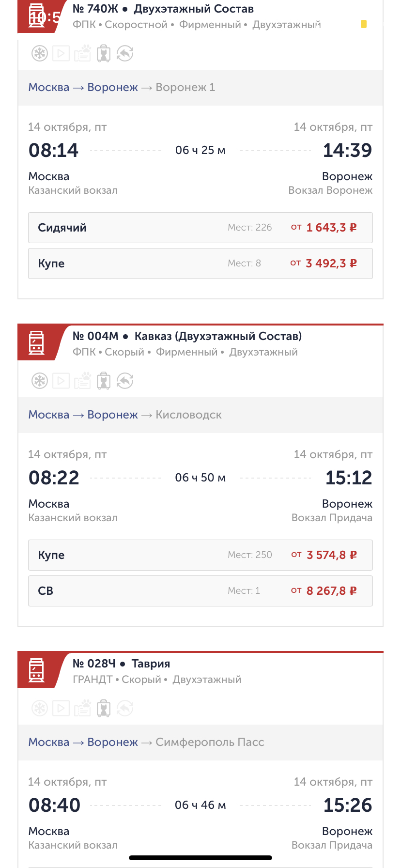Tap the video play icon on train 004М
The width and height of the screenshot is (401, 868).
61,381
